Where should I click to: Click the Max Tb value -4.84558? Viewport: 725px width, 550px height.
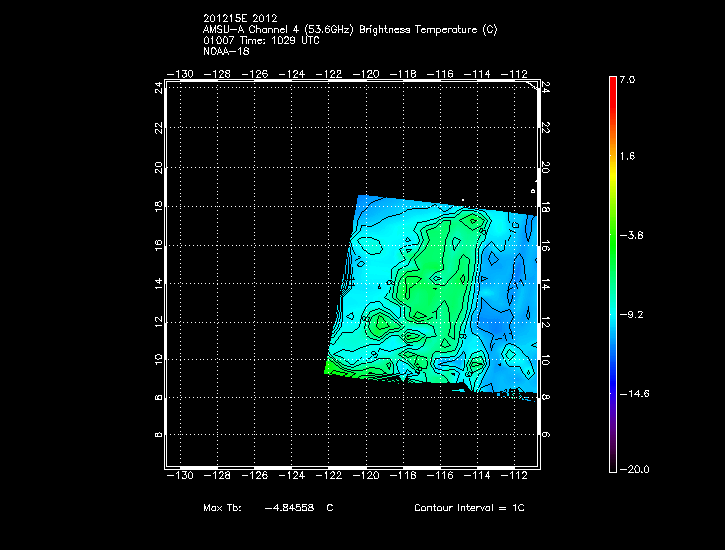(x=289, y=508)
